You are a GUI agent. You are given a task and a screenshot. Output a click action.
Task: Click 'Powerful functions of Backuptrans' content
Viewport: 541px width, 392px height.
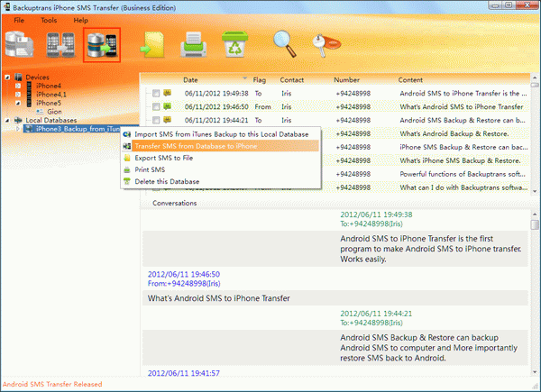463,174
